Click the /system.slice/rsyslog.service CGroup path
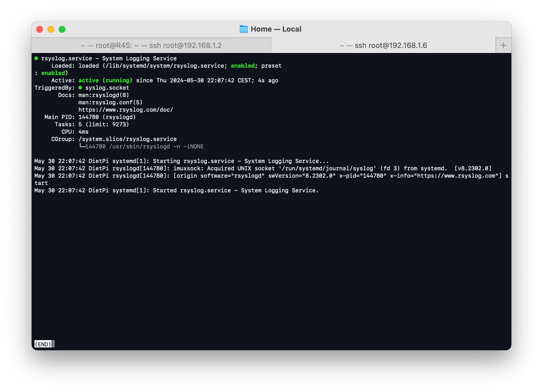Viewport: 543px width, 392px height. [128, 139]
